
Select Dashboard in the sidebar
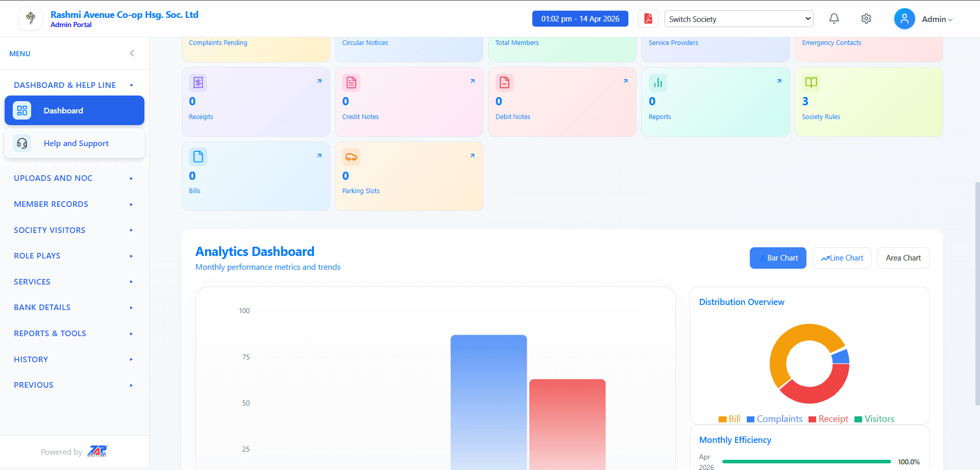click(x=75, y=110)
